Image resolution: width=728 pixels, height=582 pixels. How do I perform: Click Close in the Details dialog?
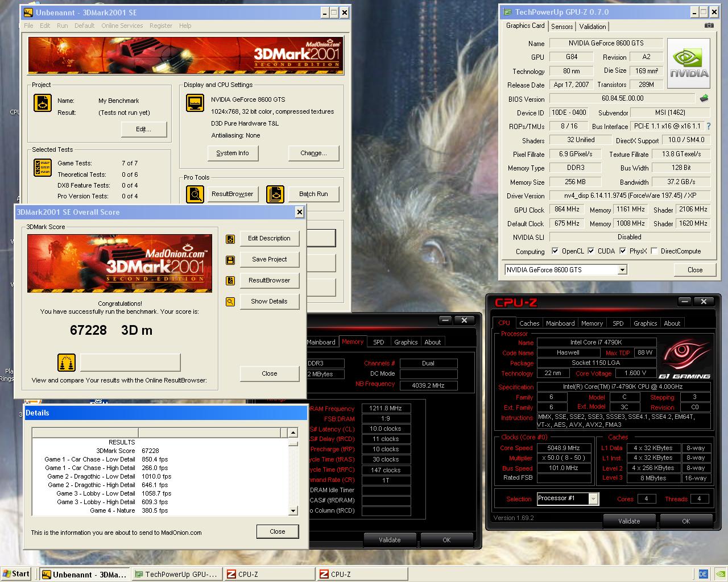point(278,532)
